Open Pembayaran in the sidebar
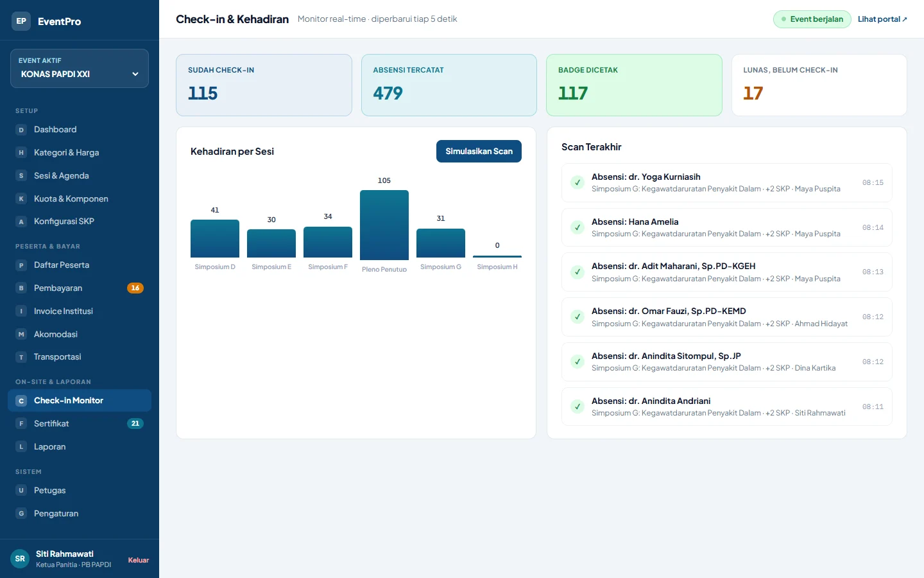924x578 pixels. point(80,288)
